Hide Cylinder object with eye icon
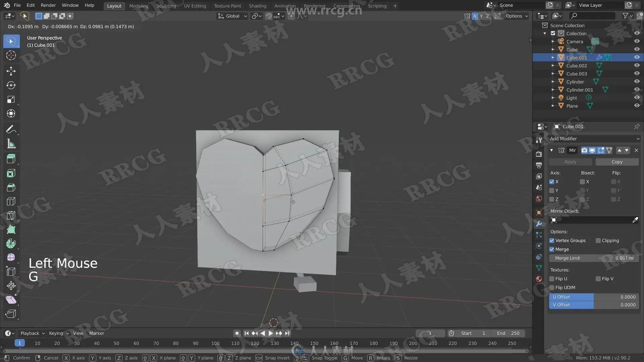 (636, 81)
